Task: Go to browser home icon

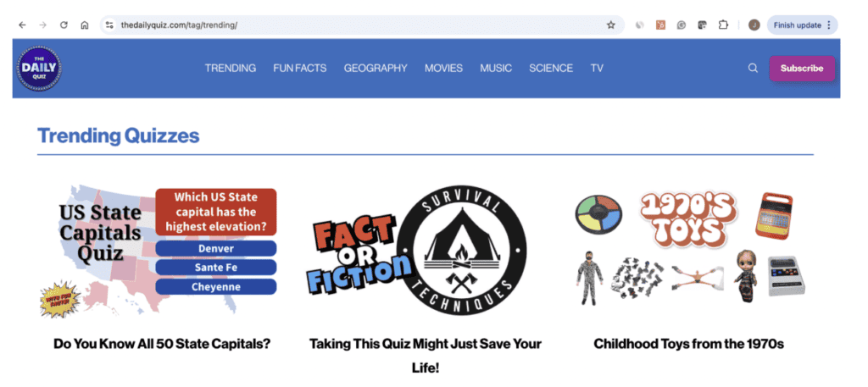Action: click(85, 25)
